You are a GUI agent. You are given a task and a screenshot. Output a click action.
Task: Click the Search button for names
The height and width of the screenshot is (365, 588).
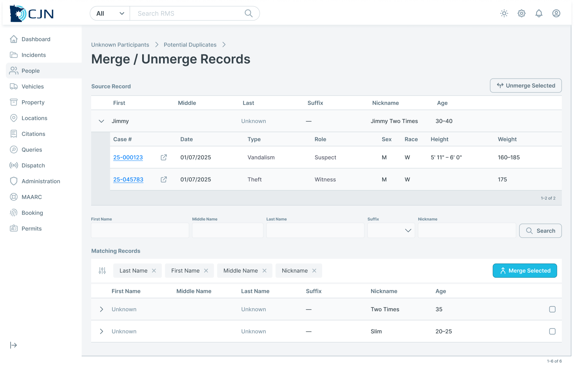tap(541, 231)
